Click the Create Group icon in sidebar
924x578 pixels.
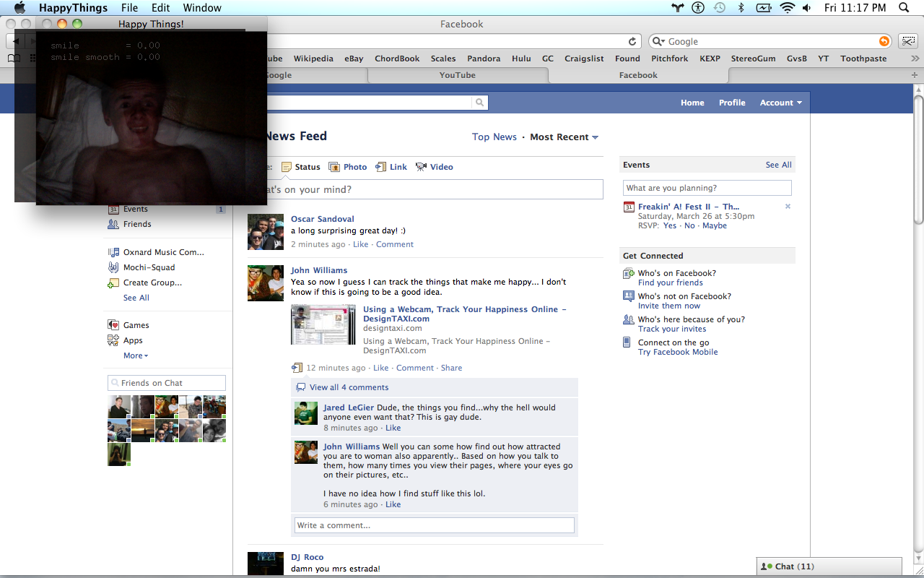pos(113,283)
